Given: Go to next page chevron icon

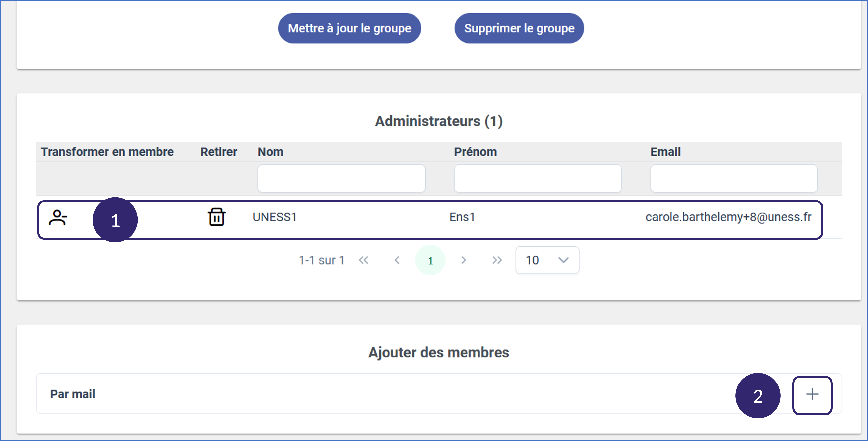Looking at the screenshot, I should 464,260.
